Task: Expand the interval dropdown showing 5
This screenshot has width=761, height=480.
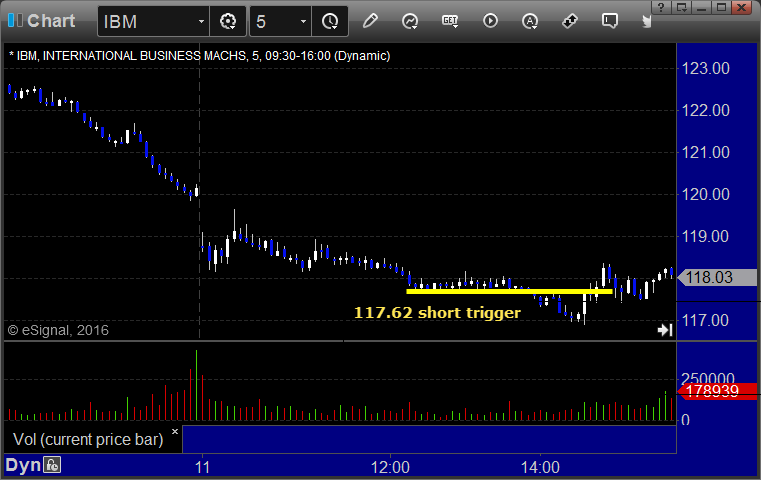Action: click(303, 22)
